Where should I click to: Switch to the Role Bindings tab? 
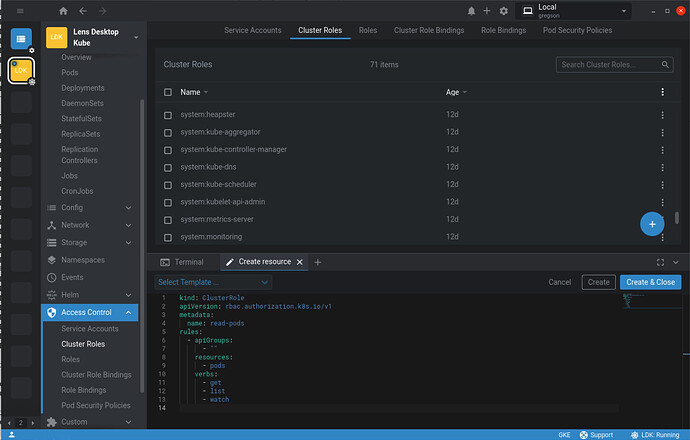503,31
